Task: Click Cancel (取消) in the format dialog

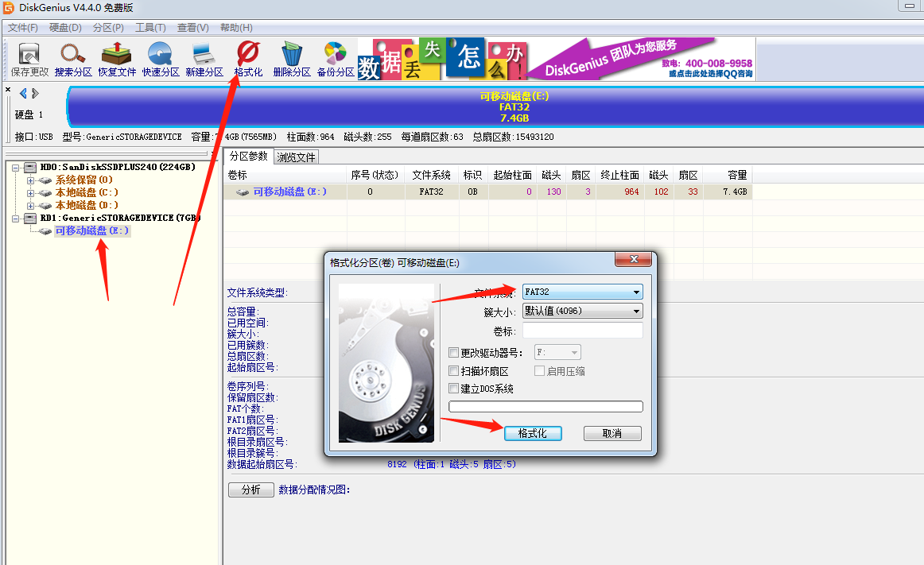Action: point(612,434)
